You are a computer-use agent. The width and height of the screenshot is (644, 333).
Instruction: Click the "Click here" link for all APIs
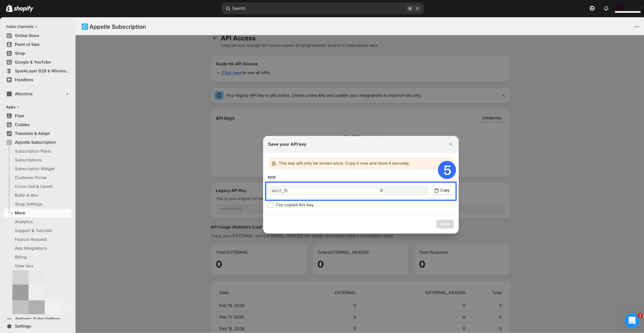(231, 73)
